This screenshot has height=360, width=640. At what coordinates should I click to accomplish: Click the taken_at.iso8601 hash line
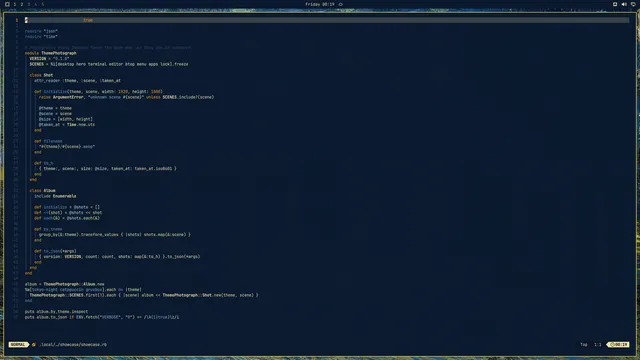coord(108,169)
